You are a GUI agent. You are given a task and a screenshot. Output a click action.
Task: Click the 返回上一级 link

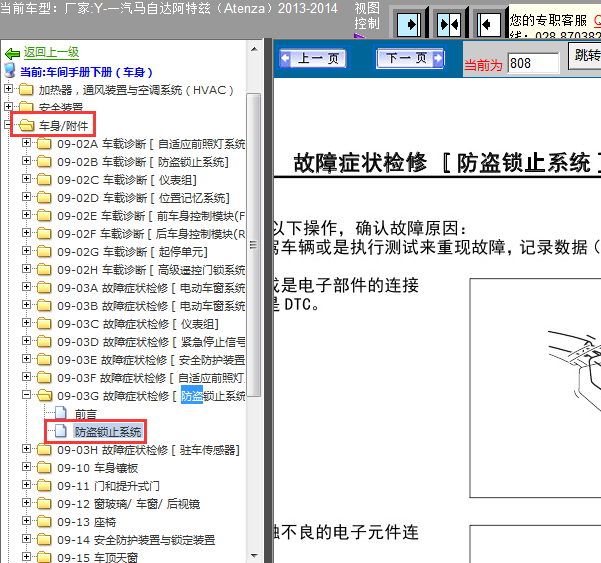[x=51, y=53]
